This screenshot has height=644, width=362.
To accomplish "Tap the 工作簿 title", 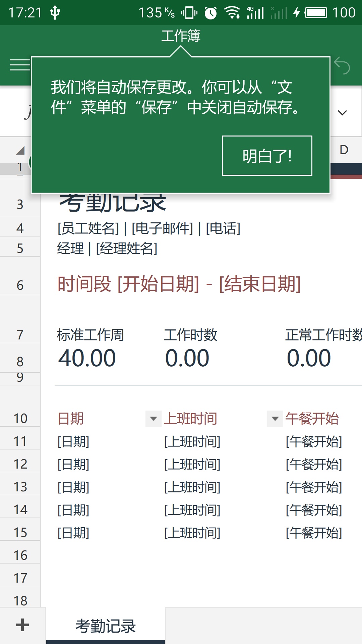I will (x=181, y=36).
